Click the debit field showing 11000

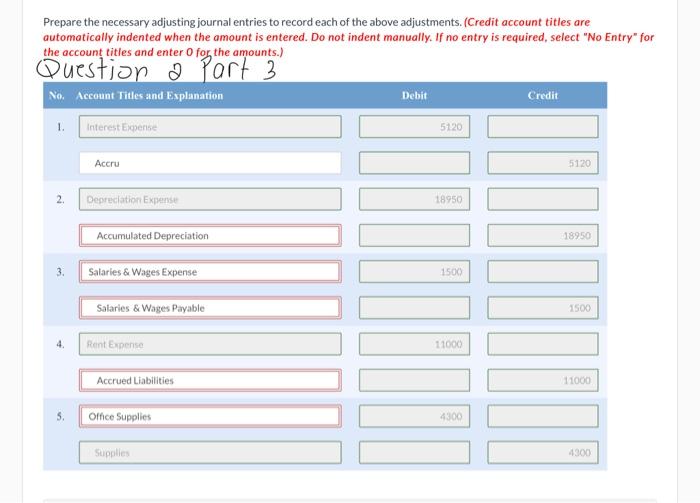tap(414, 344)
